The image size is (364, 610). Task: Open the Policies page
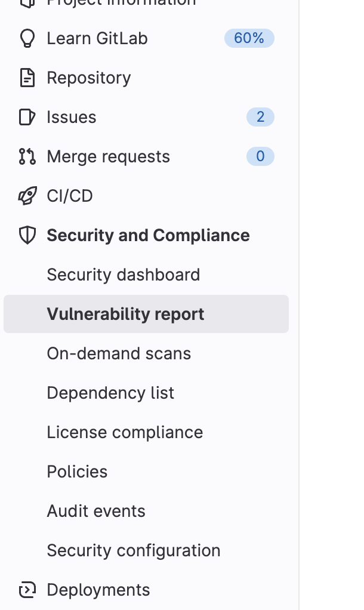pos(77,472)
